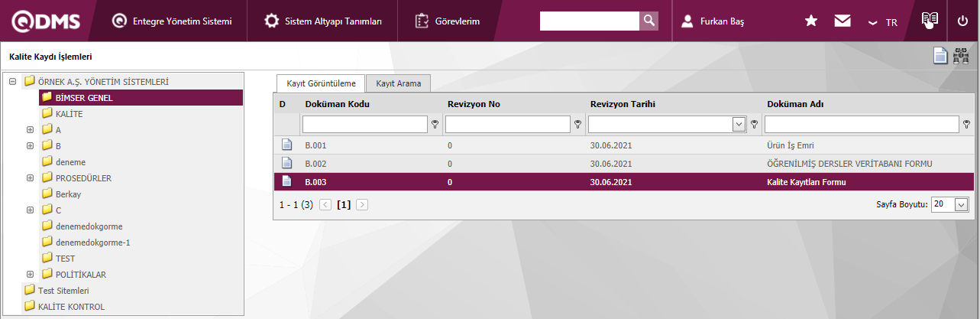The image size is (980, 319).
Task: Select deneme folder
Action: pos(70,161)
